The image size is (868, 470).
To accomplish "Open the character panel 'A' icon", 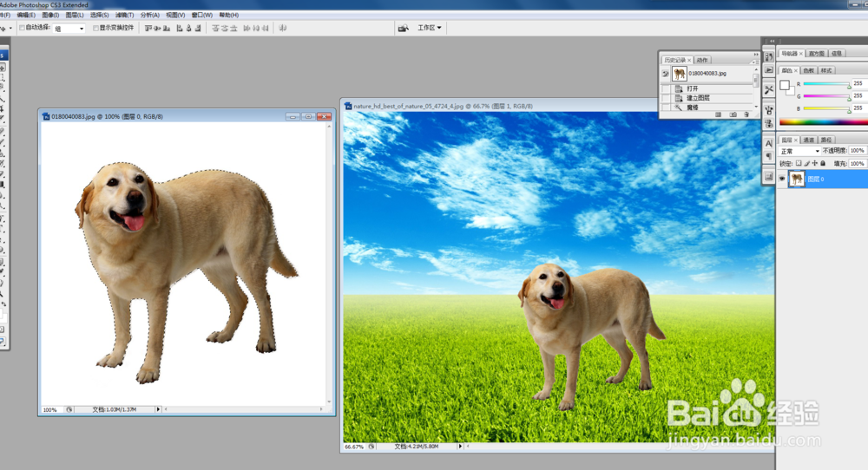I will pyautogui.click(x=768, y=142).
